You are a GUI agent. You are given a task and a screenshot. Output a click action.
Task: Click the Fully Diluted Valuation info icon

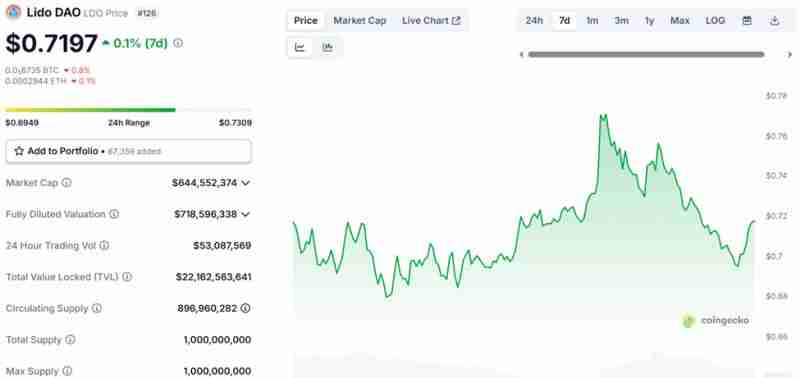click(x=114, y=214)
